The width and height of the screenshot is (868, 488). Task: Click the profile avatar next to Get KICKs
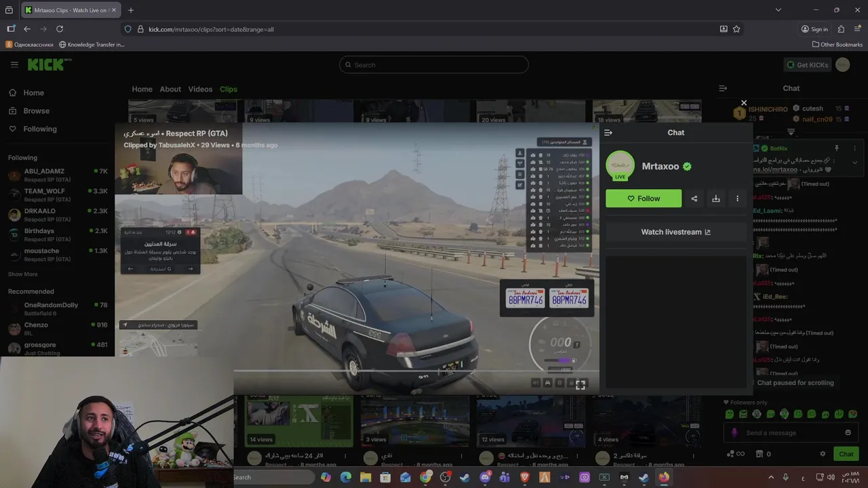(842, 64)
